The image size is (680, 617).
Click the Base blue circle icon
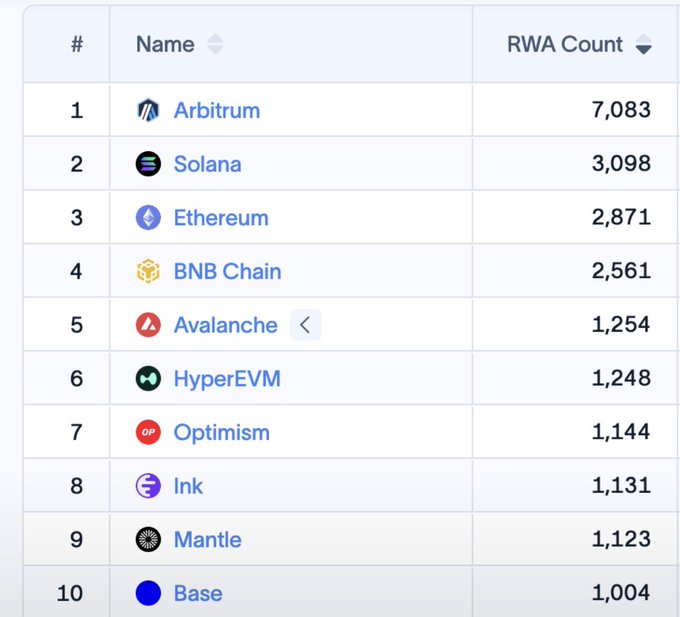click(148, 593)
